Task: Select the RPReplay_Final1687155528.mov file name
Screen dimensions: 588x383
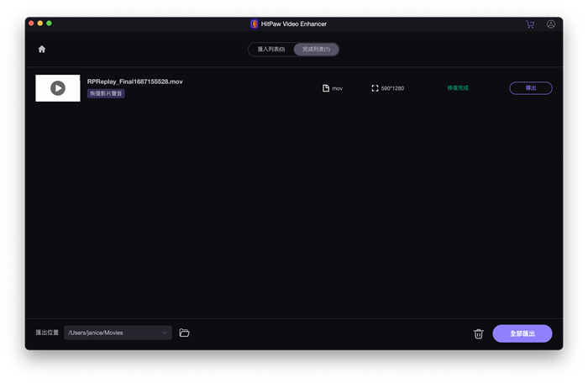Action: [x=135, y=81]
